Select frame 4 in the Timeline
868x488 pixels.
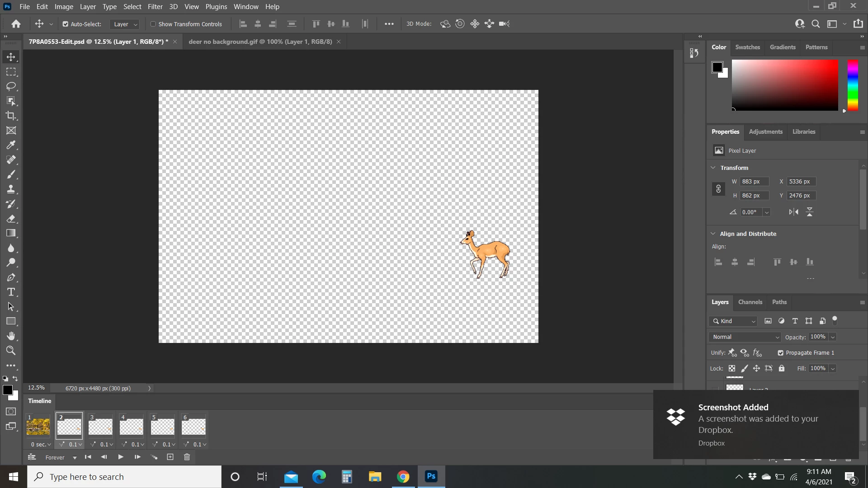pyautogui.click(x=131, y=427)
